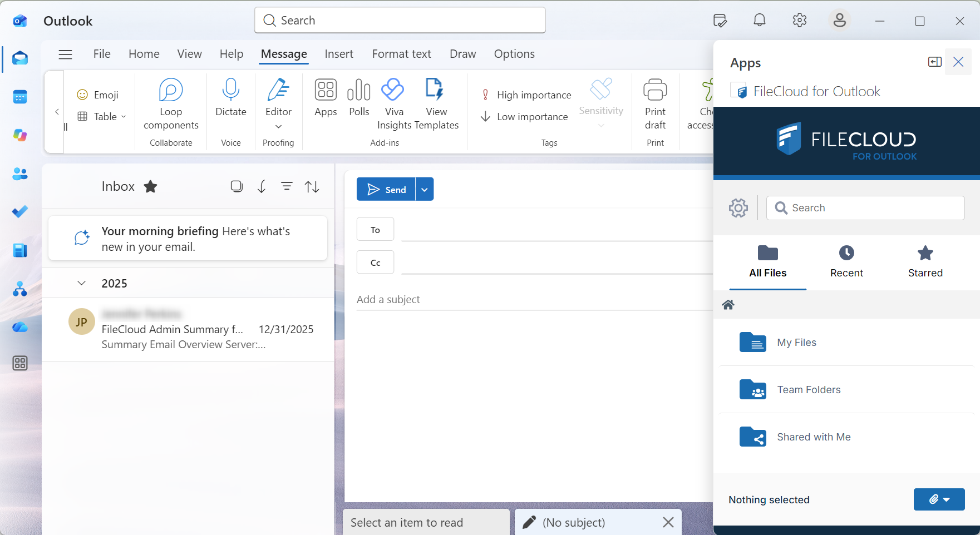Click the To recipients button

coord(376,229)
